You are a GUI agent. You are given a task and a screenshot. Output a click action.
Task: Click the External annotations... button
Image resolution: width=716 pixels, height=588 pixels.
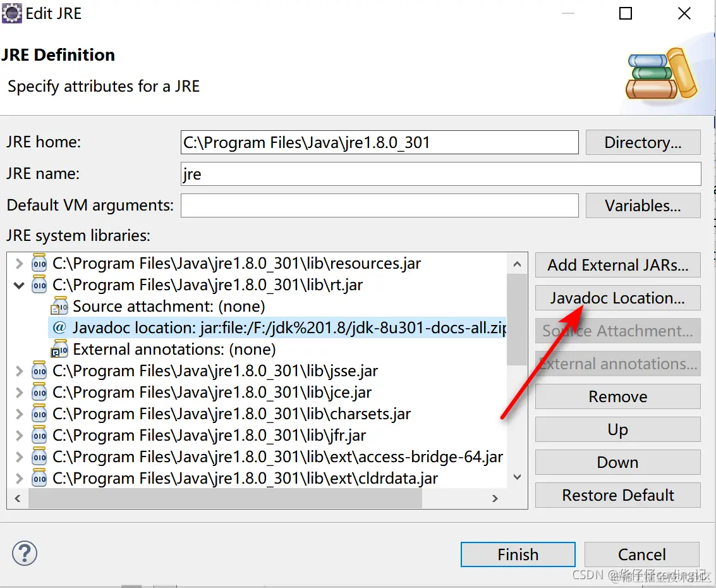(x=618, y=363)
